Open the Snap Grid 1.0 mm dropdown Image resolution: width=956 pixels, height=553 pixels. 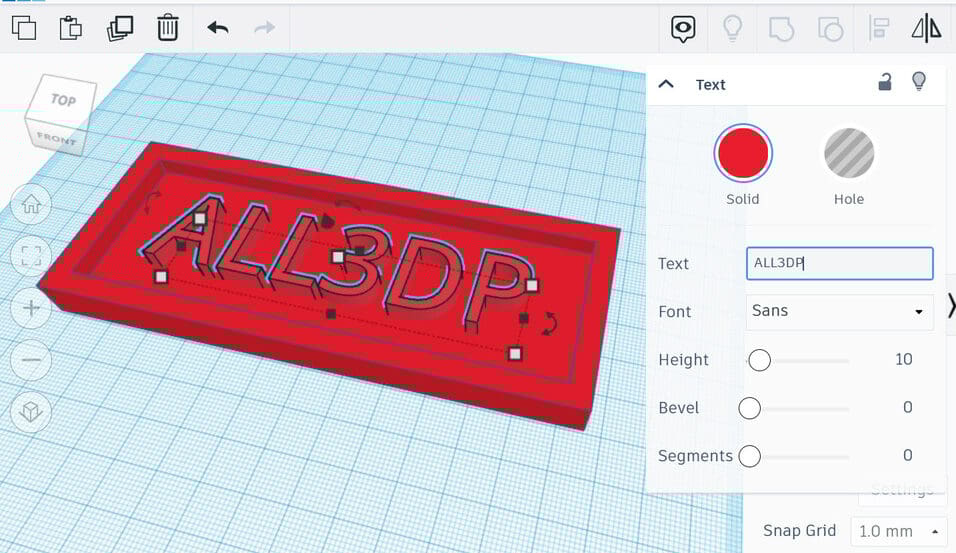click(899, 532)
